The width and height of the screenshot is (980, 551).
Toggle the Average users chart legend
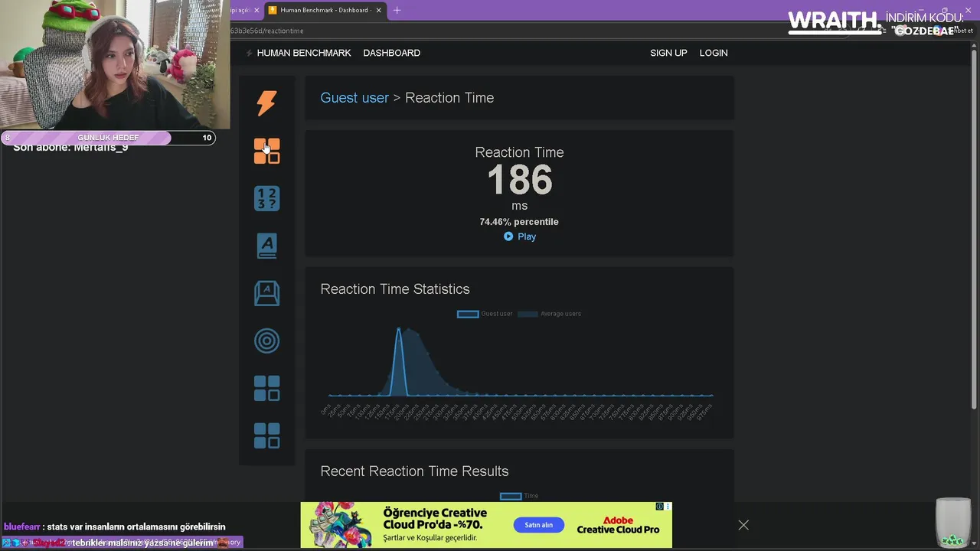550,314
